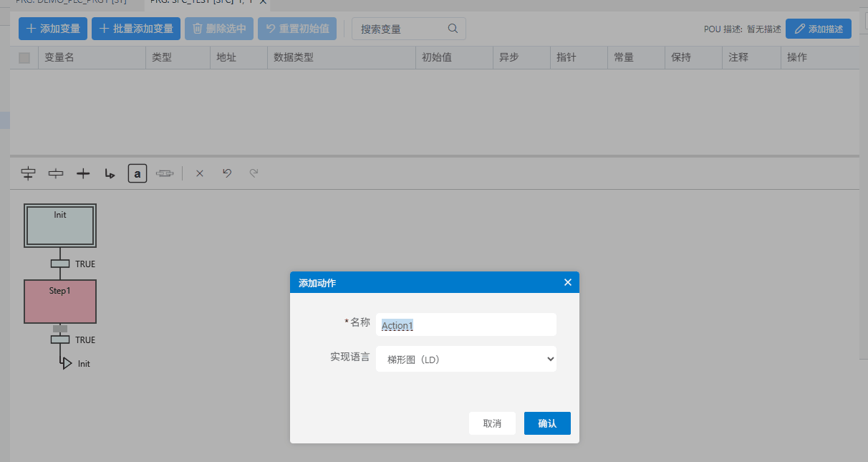This screenshot has height=462, width=868.
Task: Select the transition box below the Init step
Action: point(60,264)
